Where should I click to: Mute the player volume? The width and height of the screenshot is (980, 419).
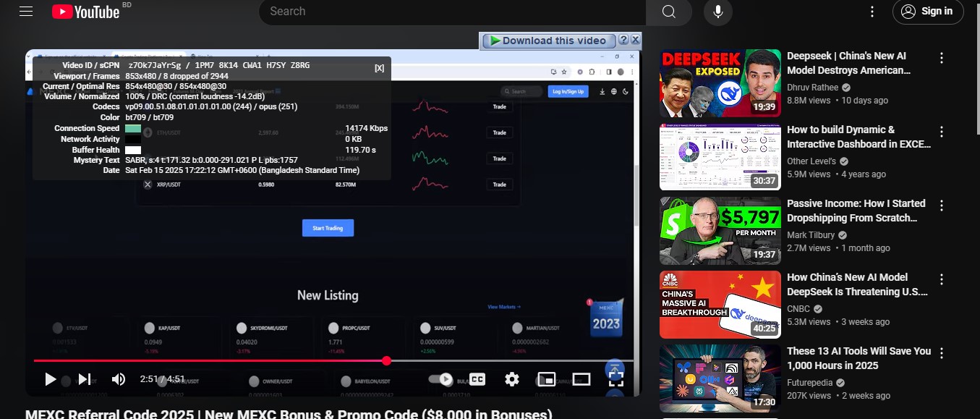pos(119,379)
